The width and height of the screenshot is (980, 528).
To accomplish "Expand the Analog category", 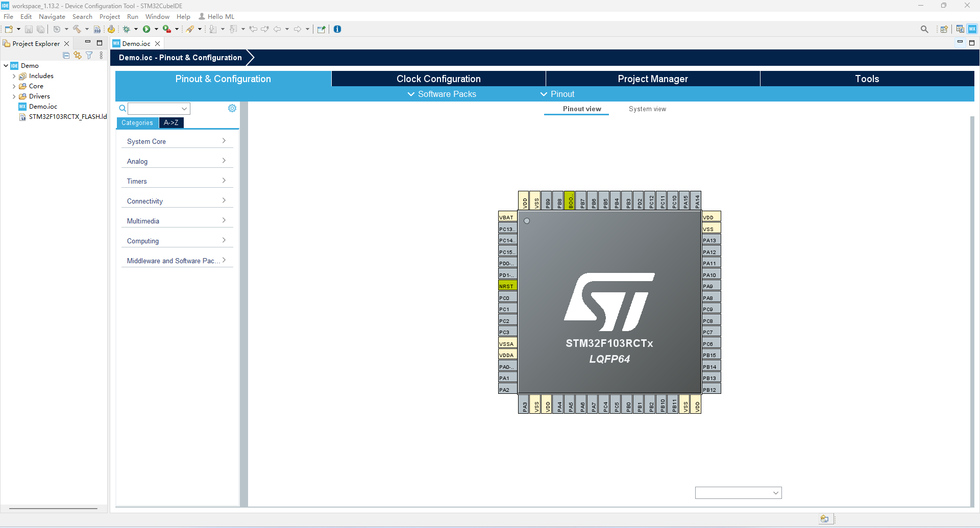I will tap(177, 161).
